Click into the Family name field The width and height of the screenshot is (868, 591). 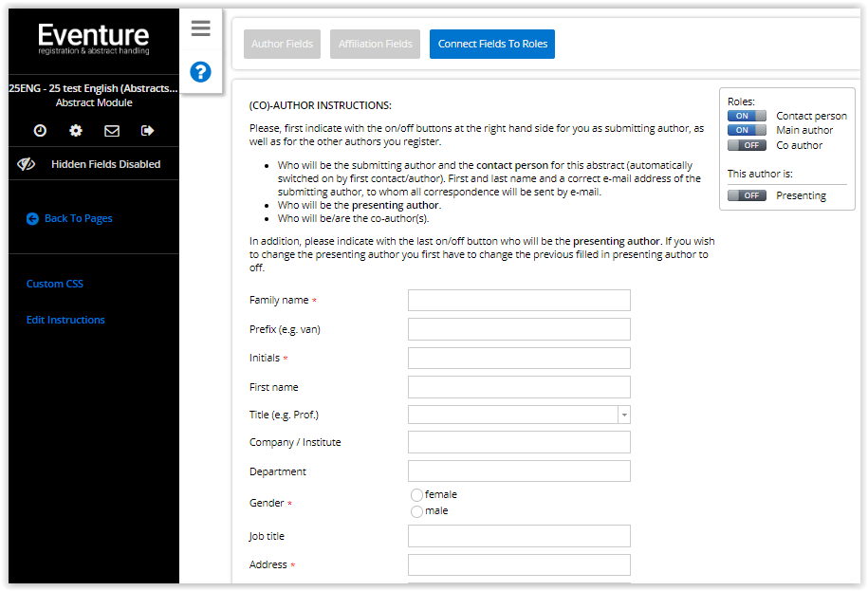519,301
